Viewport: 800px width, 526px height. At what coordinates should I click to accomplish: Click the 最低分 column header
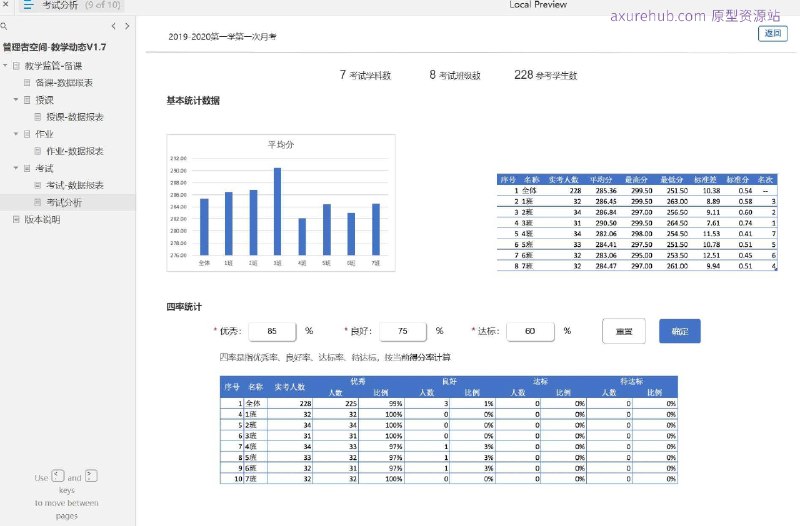[x=671, y=180]
